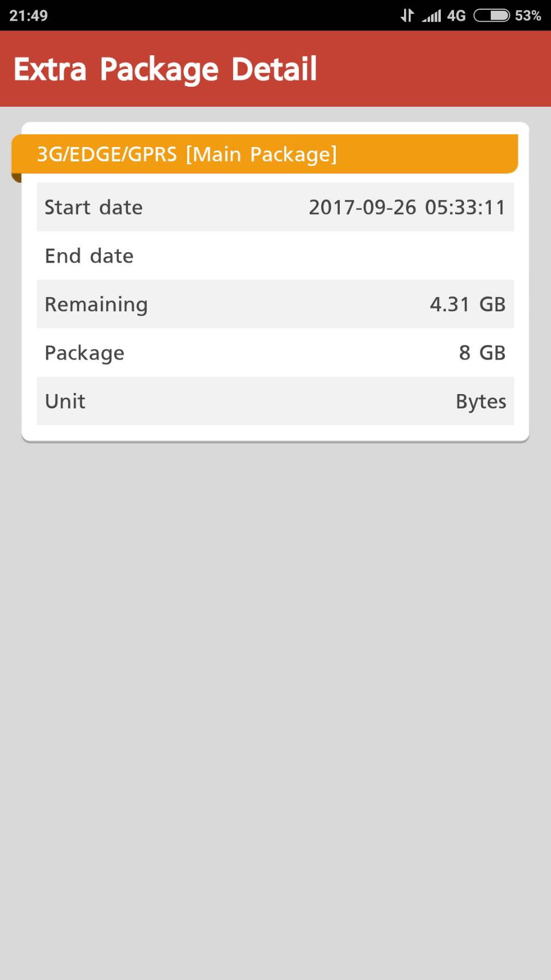Tap the 21:49 clock in status bar
Viewport: 551px width, 980px height.
tap(29, 16)
